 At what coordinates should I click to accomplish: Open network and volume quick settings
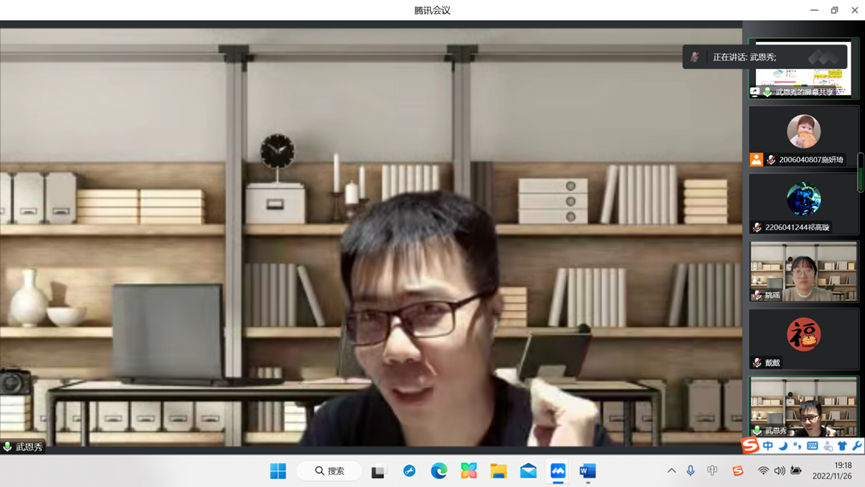click(x=779, y=471)
